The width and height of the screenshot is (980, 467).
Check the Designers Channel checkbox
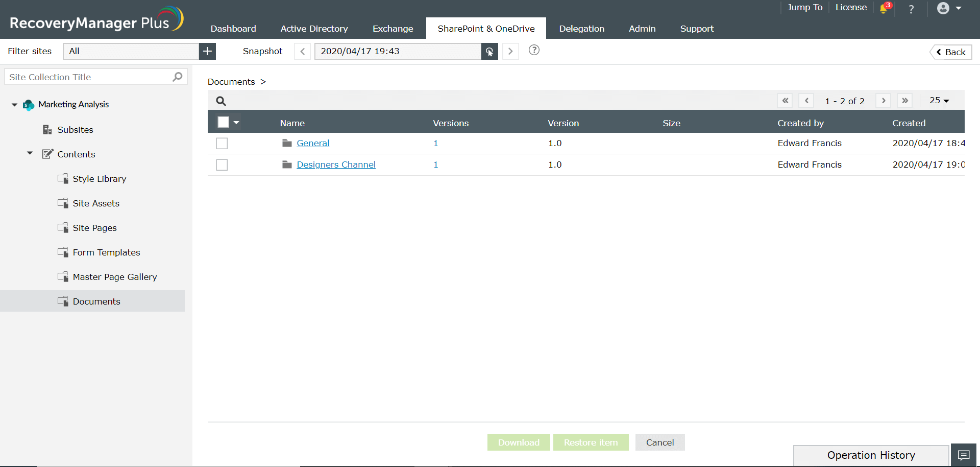[222, 165]
